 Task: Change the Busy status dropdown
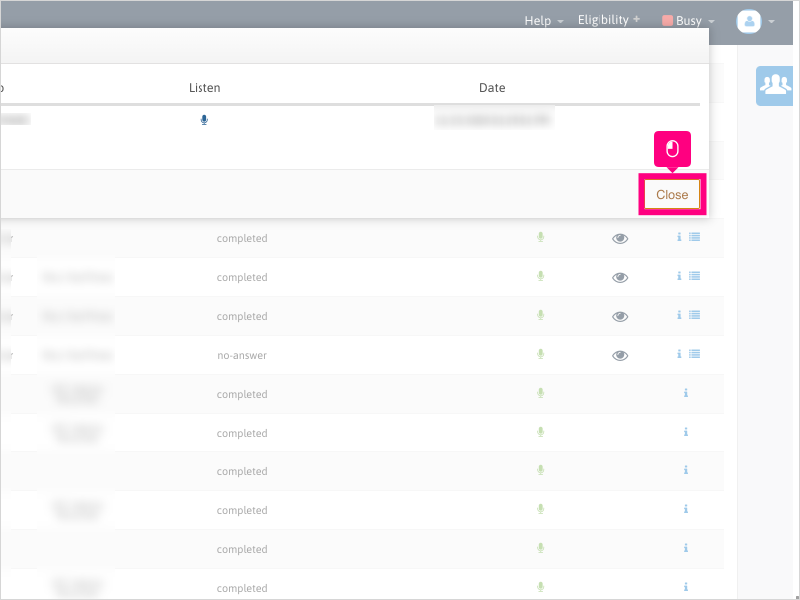[688, 21]
